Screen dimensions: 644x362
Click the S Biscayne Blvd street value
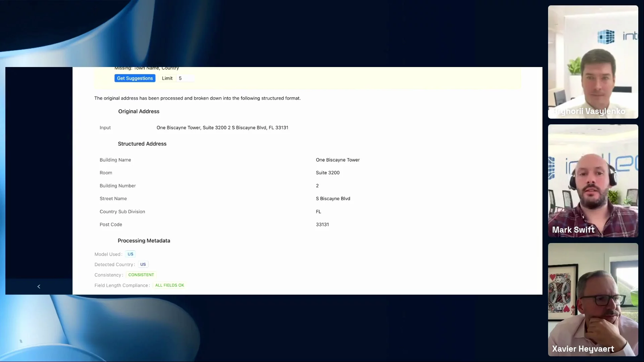click(333, 199)
